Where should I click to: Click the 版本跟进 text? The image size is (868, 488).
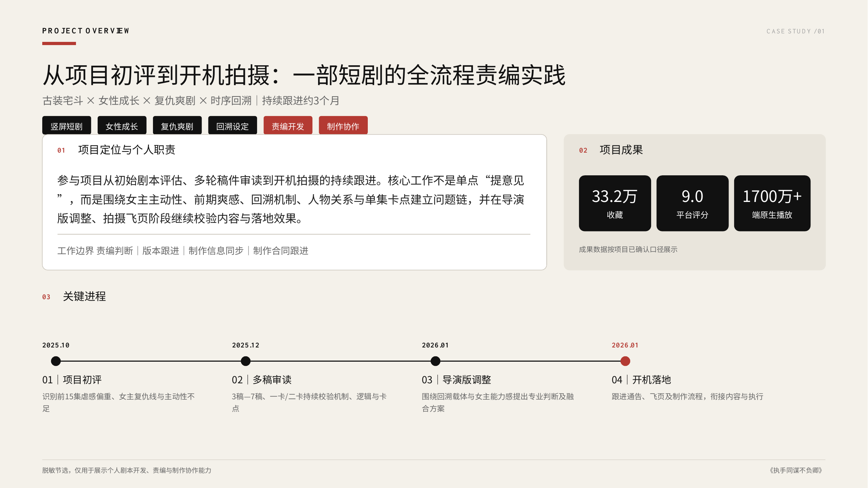click(160, 251)
